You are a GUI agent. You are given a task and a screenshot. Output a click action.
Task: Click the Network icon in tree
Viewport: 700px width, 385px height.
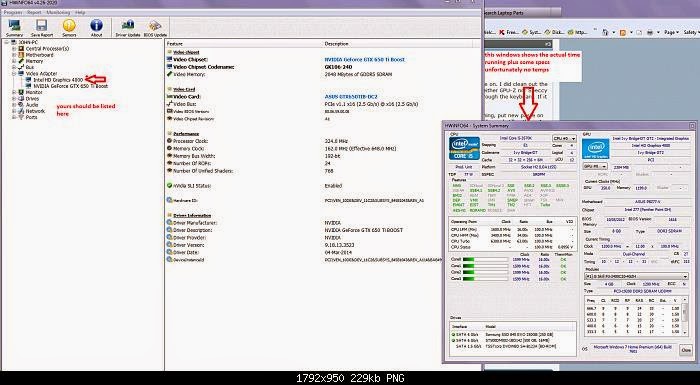(x=21, y=111)
